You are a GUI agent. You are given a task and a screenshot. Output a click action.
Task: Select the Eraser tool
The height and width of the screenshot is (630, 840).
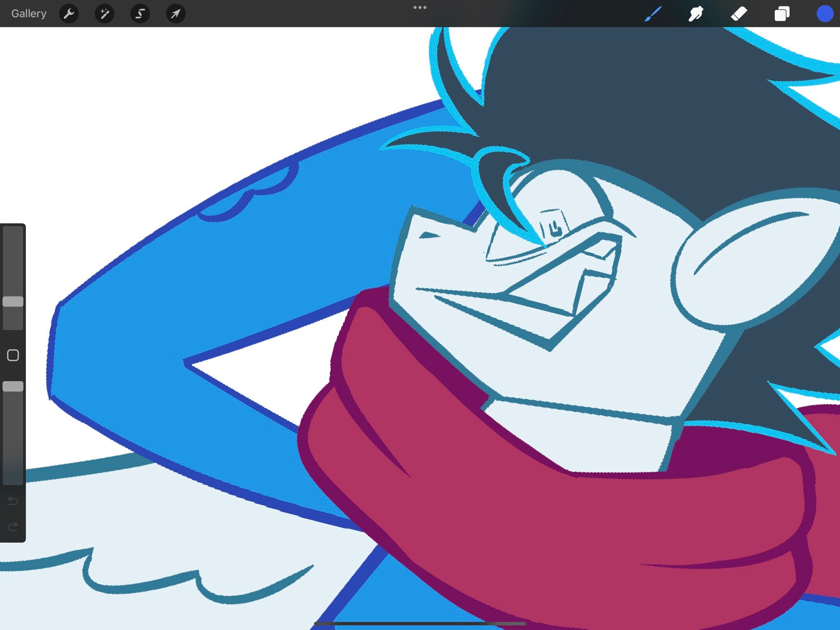(x=739, y=14)
